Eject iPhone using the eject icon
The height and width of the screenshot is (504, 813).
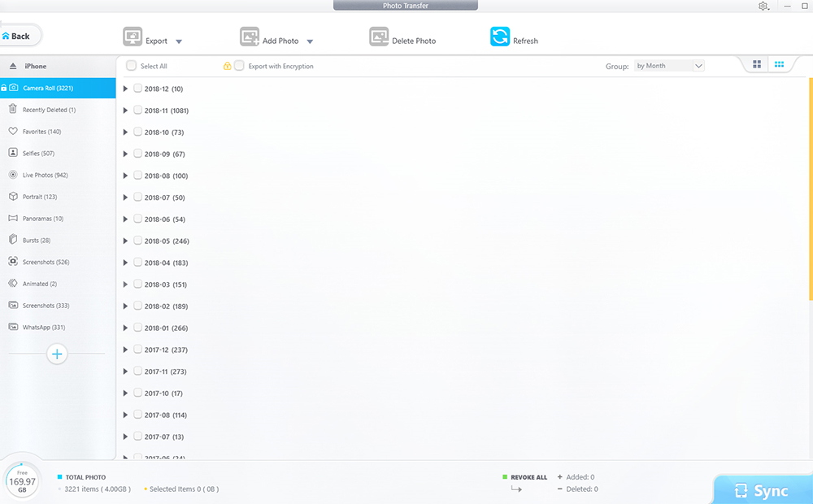tap(13, 66)
